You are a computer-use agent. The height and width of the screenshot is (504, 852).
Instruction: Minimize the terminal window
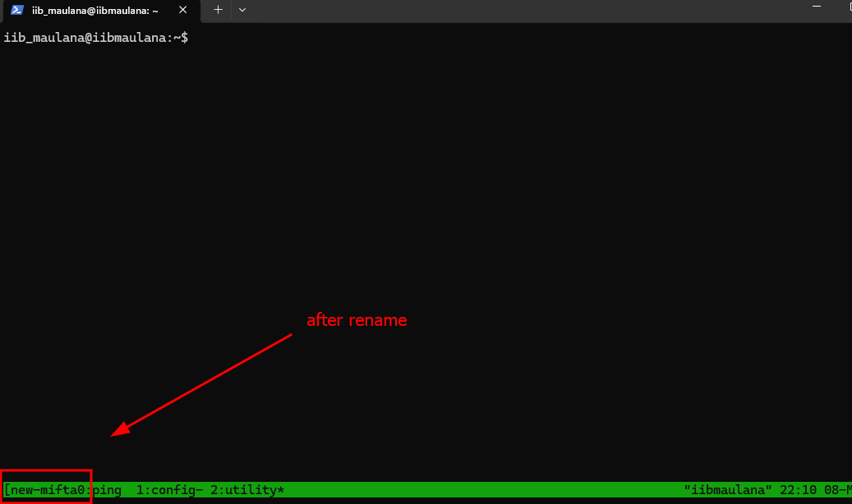[816, 7]
